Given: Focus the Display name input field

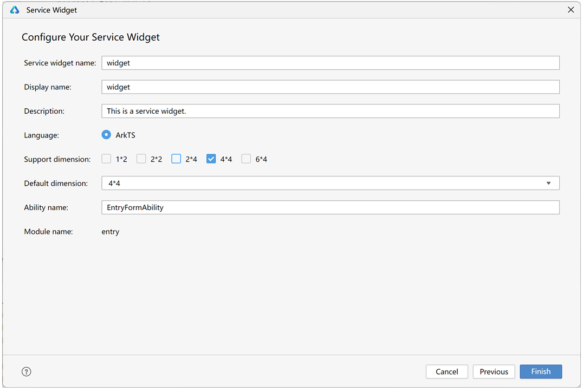Looking at the screenshot, I should point(331,87).
